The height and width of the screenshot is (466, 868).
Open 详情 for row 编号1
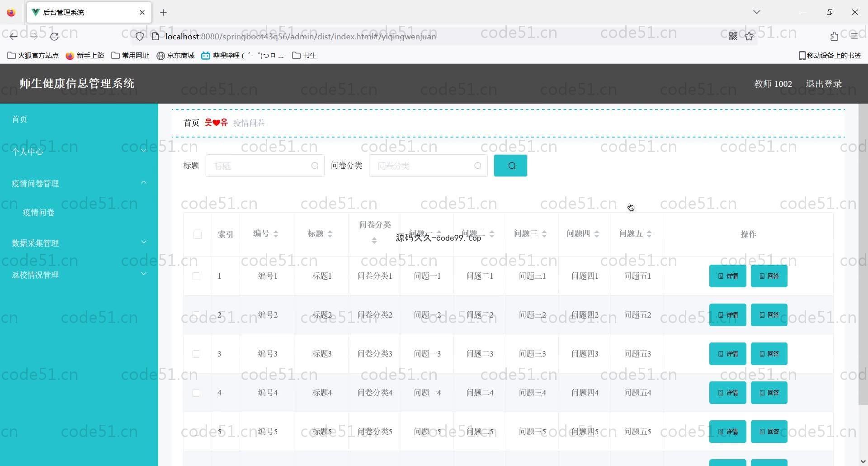727,276
